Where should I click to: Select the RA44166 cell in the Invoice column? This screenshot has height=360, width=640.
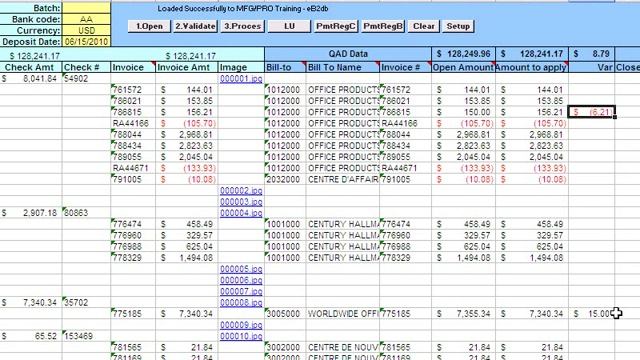point(133,123)
